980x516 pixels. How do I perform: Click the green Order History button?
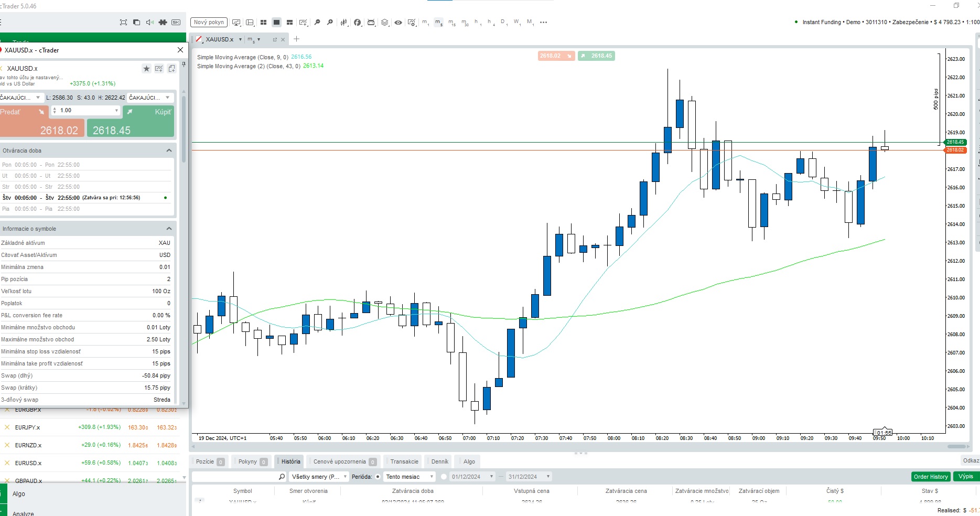(x=930, y=477)
